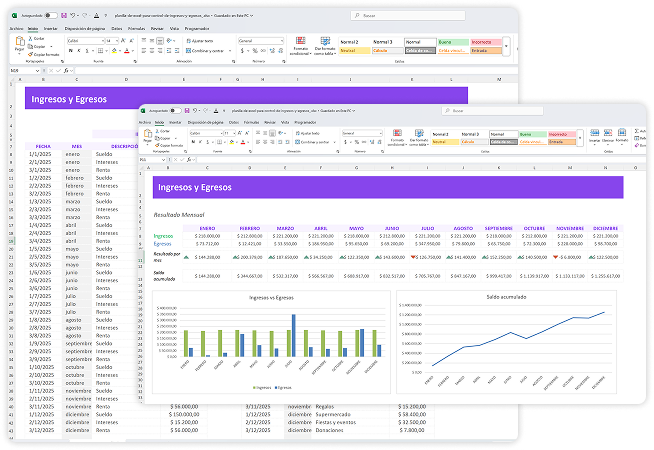Toggle bold N in the back window ribbon

tap(70, 51)
